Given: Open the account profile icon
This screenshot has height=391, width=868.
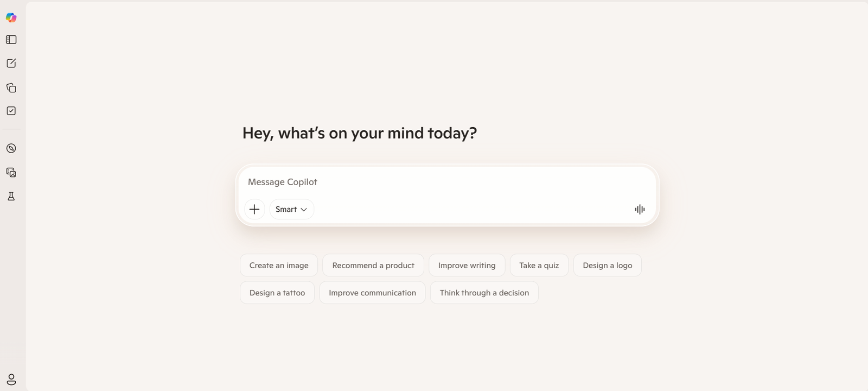Looking at the screenshot, I should [11, 379].
